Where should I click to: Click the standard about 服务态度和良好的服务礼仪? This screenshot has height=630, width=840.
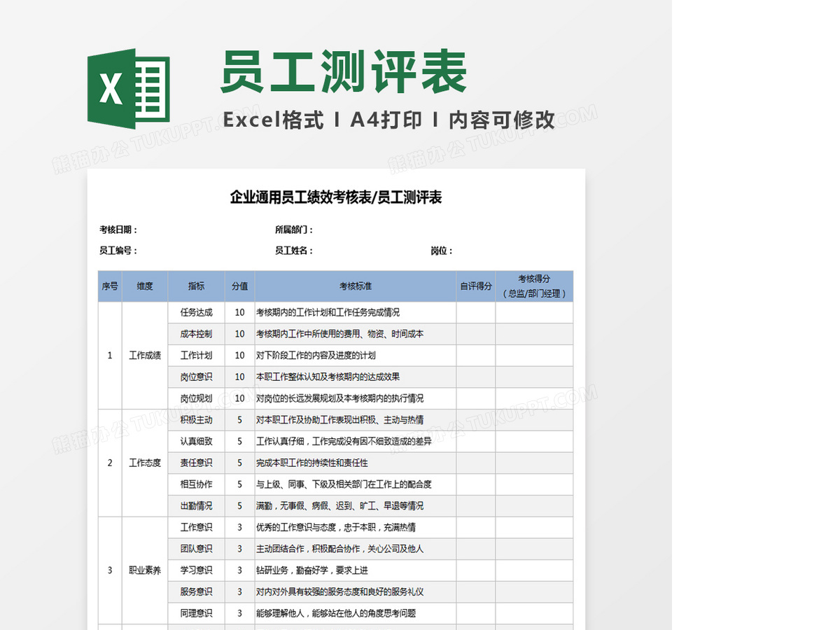click(340, 592)
